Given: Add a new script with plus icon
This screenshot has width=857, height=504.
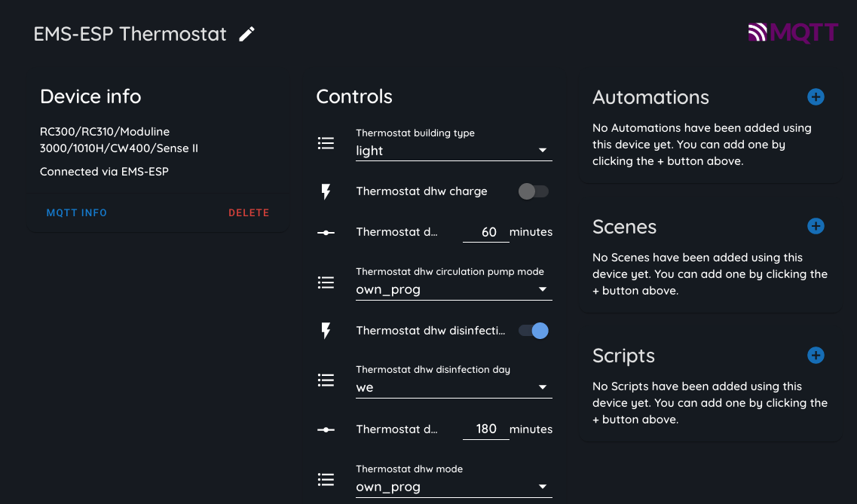Looking at the screenshot, I should [x=816, y=355].
